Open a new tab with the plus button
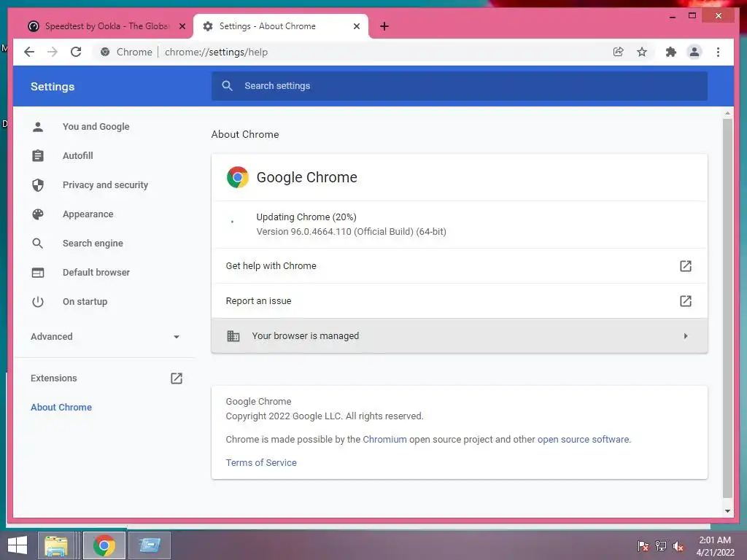Image resolution: width=747 pixels, height=560 pixels. pyautogui.click(x=384, y=26)
